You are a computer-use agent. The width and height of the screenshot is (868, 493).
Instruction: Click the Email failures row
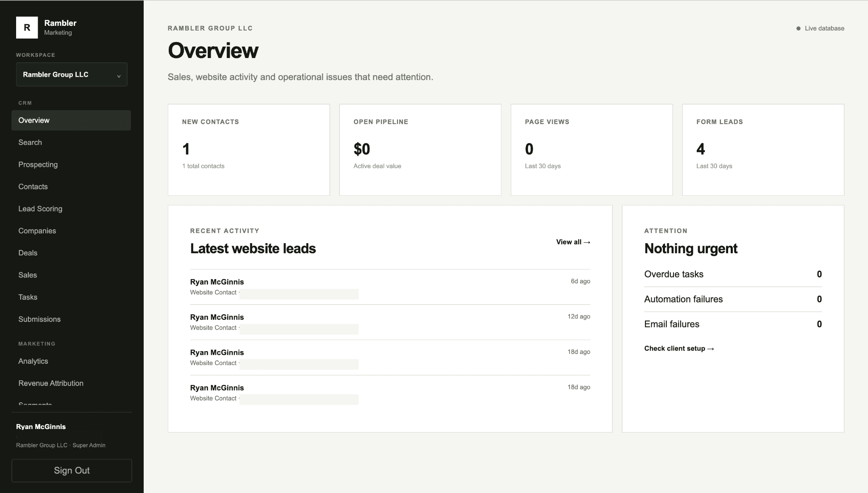pyautogui.click(x=733, y=324)
